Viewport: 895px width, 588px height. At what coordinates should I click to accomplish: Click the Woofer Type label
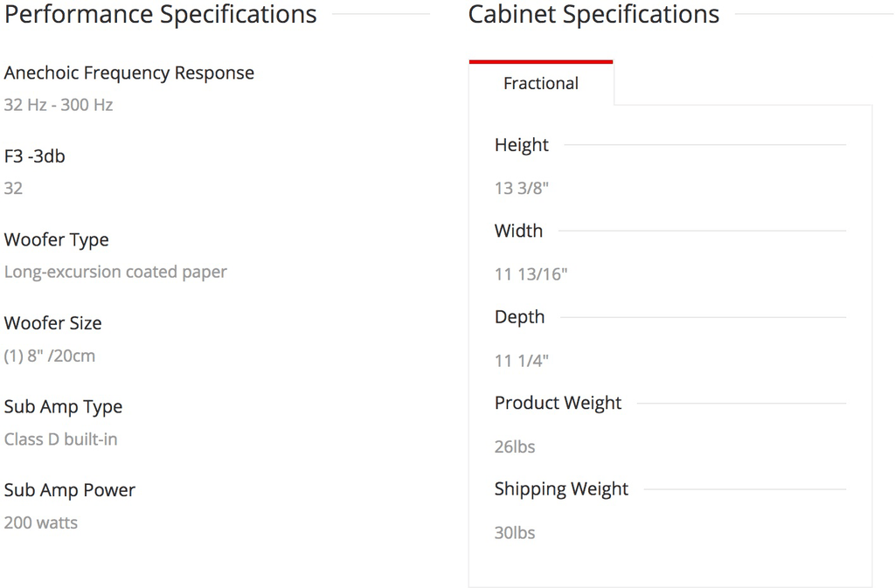coord(57,240)
